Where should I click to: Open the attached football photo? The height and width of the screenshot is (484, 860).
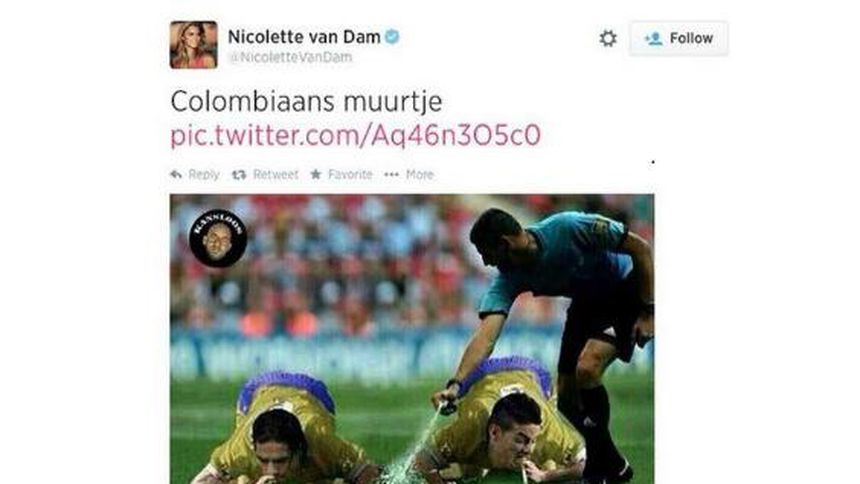click(412, 339)
